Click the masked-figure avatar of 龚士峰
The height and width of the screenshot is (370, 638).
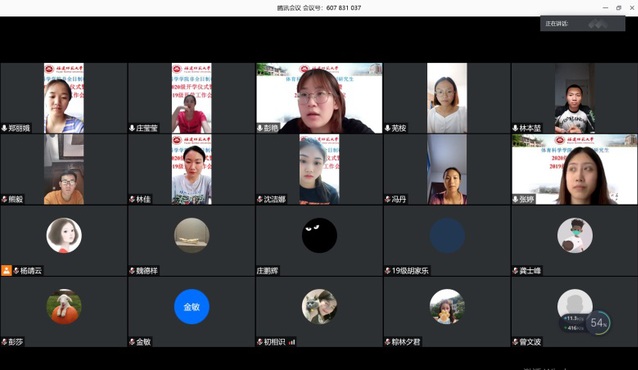(575, 235)
